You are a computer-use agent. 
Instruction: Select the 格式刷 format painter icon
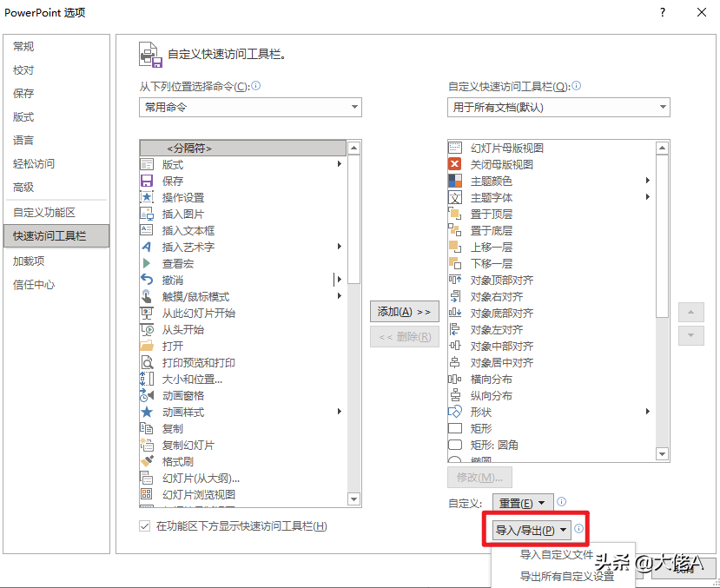[147, 461]
